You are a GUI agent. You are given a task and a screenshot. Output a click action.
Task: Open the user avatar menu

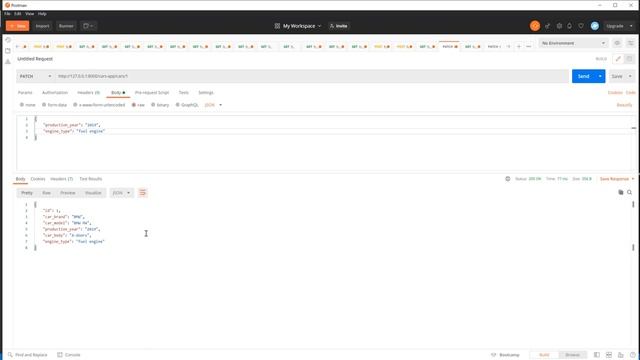point(595,26)
